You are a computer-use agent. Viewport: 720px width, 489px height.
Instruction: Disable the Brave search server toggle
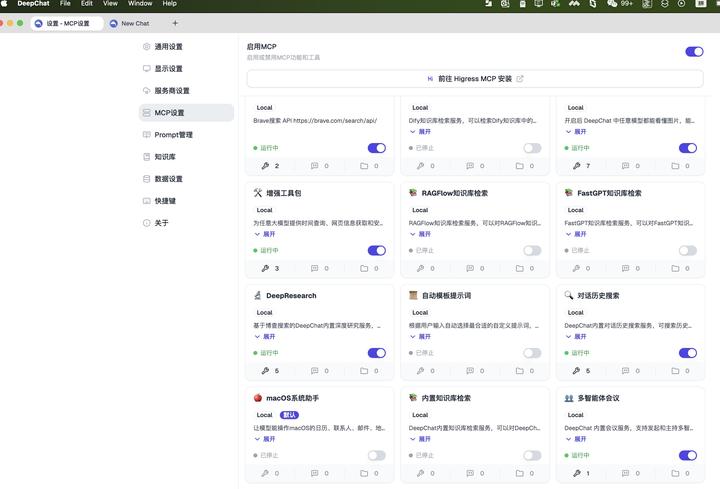tap(377, 148)
